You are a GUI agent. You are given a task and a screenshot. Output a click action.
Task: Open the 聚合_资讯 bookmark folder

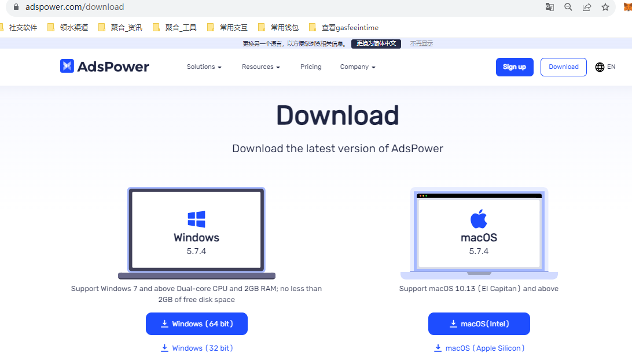(120, 27)
